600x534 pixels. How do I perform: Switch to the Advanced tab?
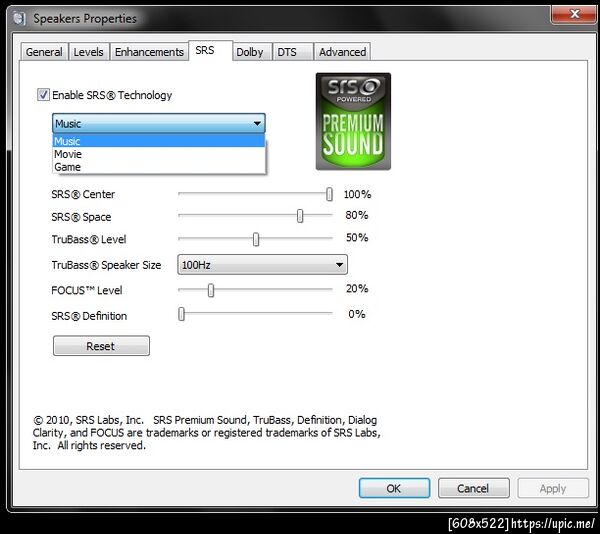point(342,52)
